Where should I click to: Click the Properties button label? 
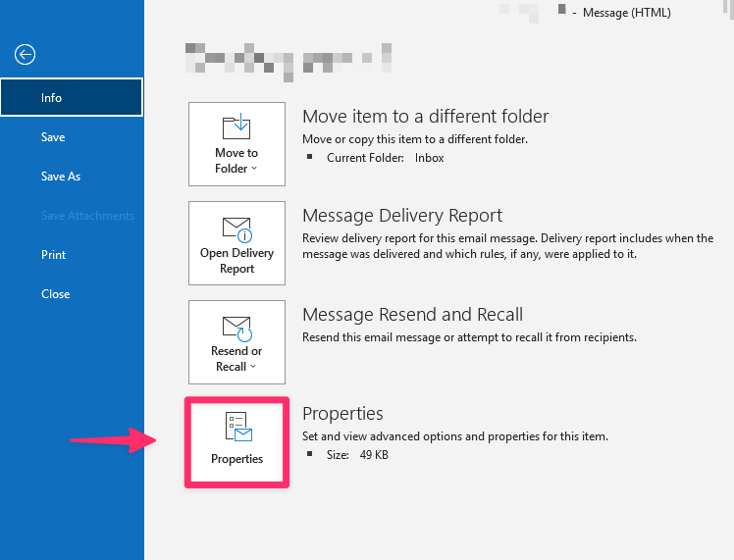tap(236, 459)
